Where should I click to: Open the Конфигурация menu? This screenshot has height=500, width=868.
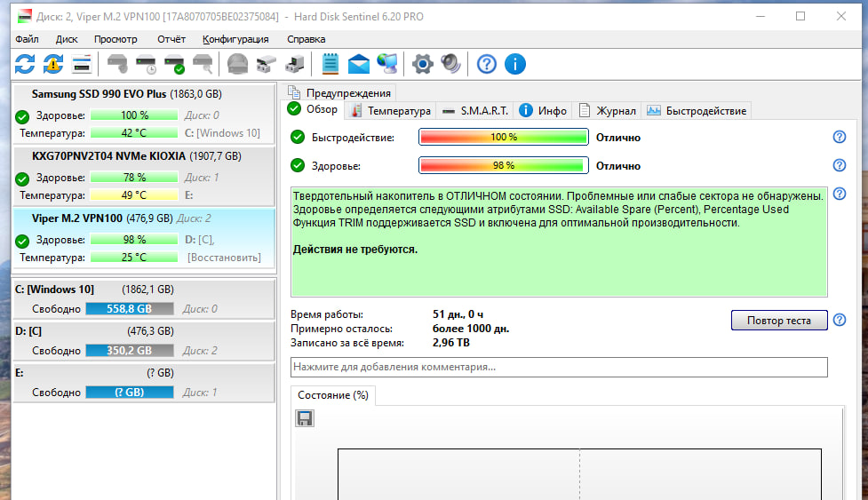[x=235, y=39]
